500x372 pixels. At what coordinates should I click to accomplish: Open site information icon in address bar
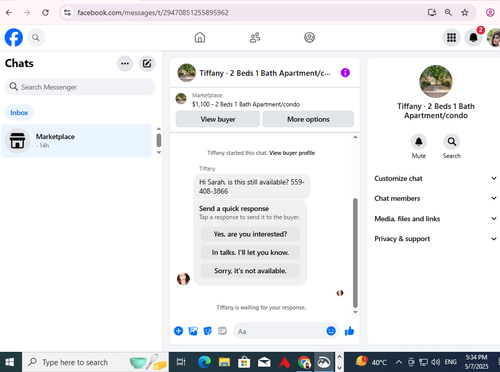(68, 13)
